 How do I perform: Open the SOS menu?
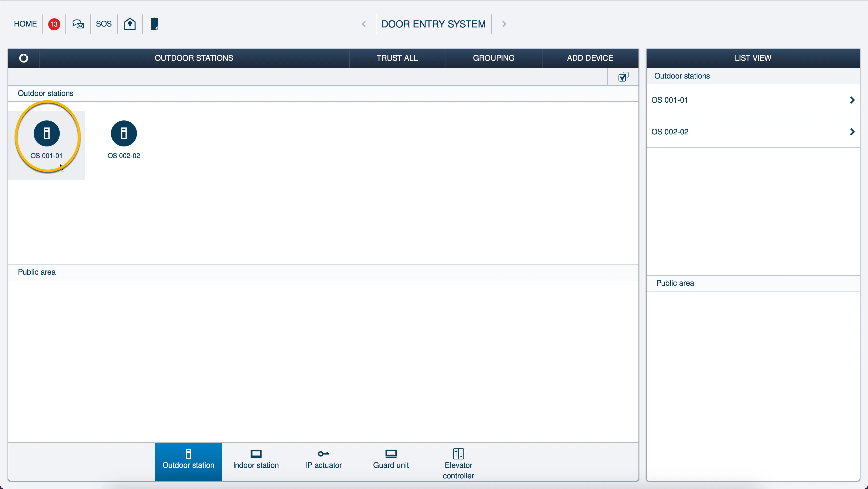coord(103,24)
